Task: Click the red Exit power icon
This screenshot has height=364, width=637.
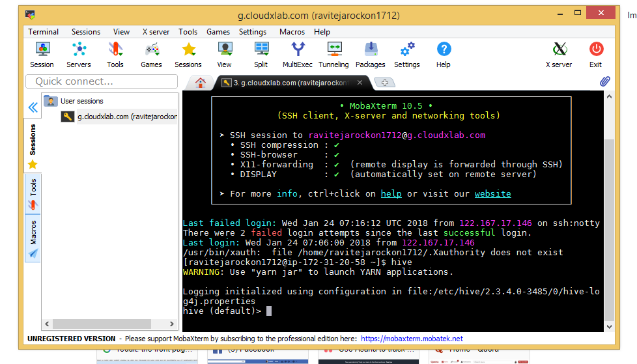Action: coord(596,55)
